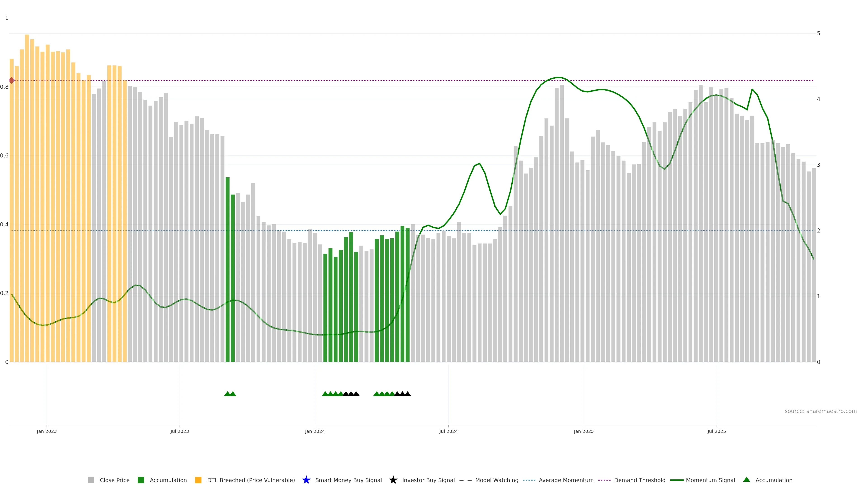This screenshot has height=488, width=868.
Task: Click the Jul 2025 axis label
Action: tap(716, 431)
